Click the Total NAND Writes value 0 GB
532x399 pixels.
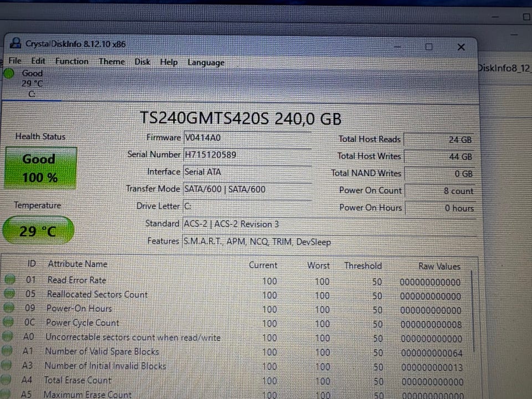pyautogui.click(x=439, y=173)
